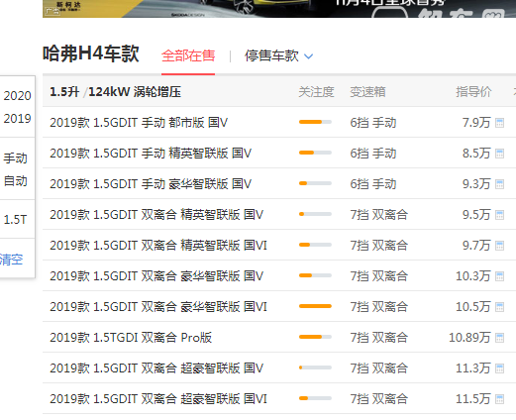Filter by 2020 model year
This screenshot has height=420, width=516.
tap(17, 96)
